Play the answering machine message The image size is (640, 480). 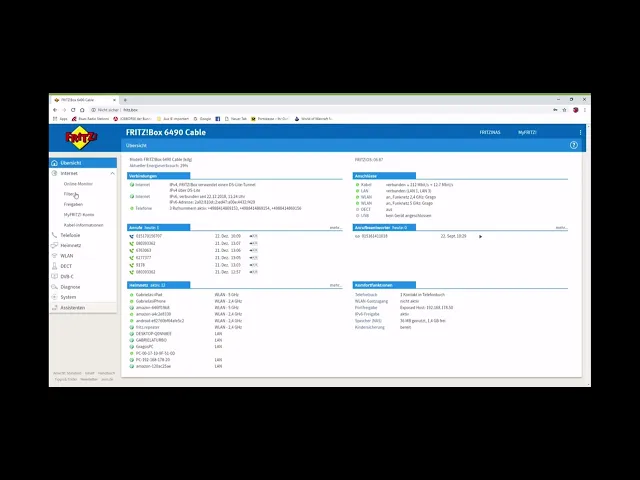pos(480,236)
